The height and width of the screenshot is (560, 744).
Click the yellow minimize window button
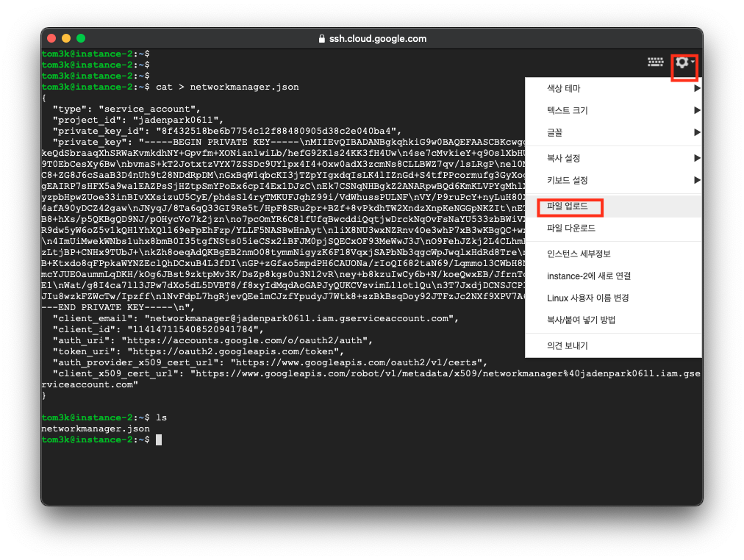point(66,38)
